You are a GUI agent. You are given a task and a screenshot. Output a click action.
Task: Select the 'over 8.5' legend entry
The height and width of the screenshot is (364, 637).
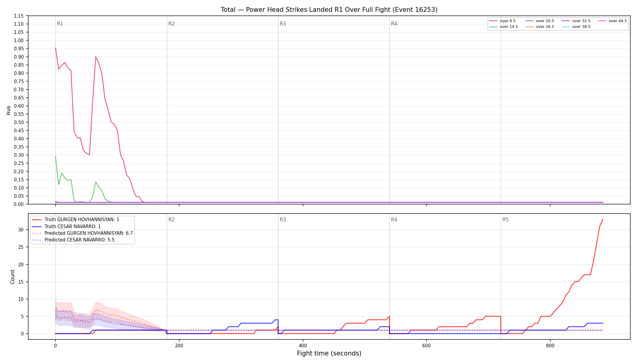[502, 21]
